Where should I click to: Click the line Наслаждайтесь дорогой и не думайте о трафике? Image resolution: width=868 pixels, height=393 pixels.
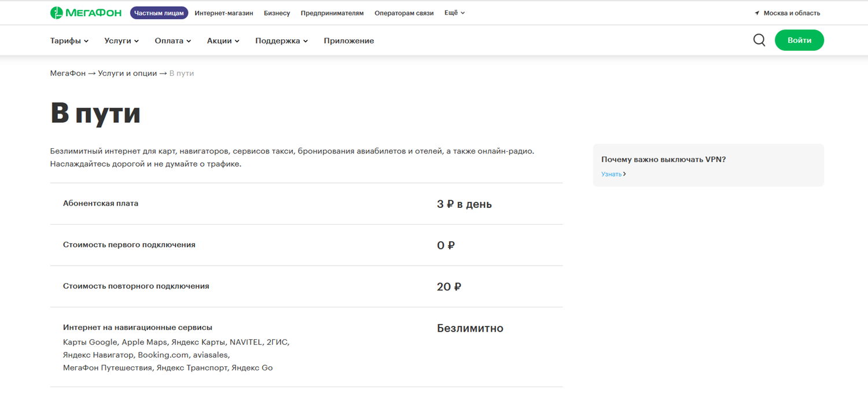[x=146, y=164]
